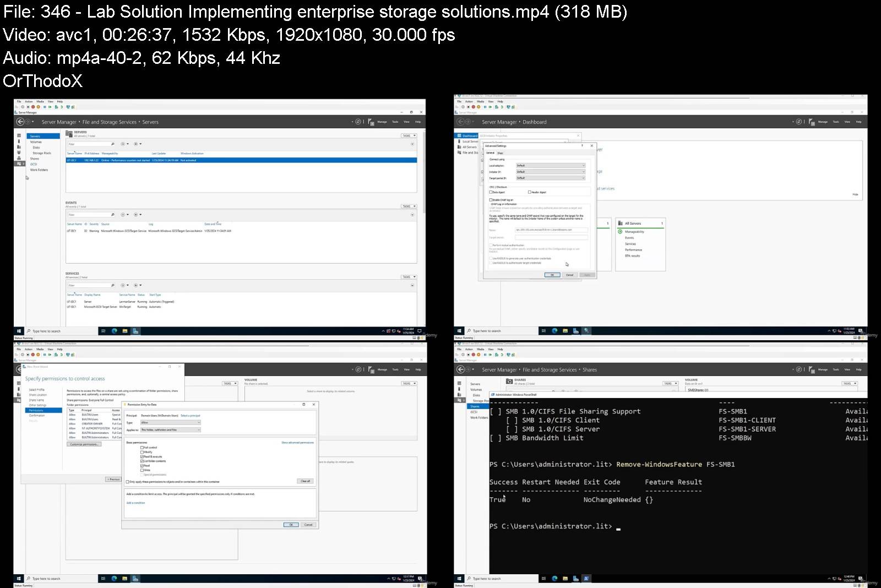Click Cancel in the Advanced Settings dialog
This screenshot has width=881, height=588.
(570, 275)
